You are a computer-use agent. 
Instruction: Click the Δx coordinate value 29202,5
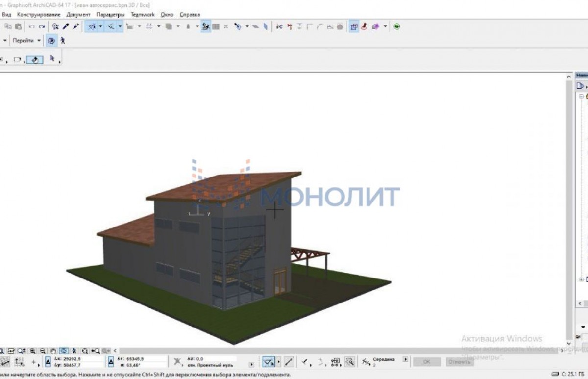(72, 359)
